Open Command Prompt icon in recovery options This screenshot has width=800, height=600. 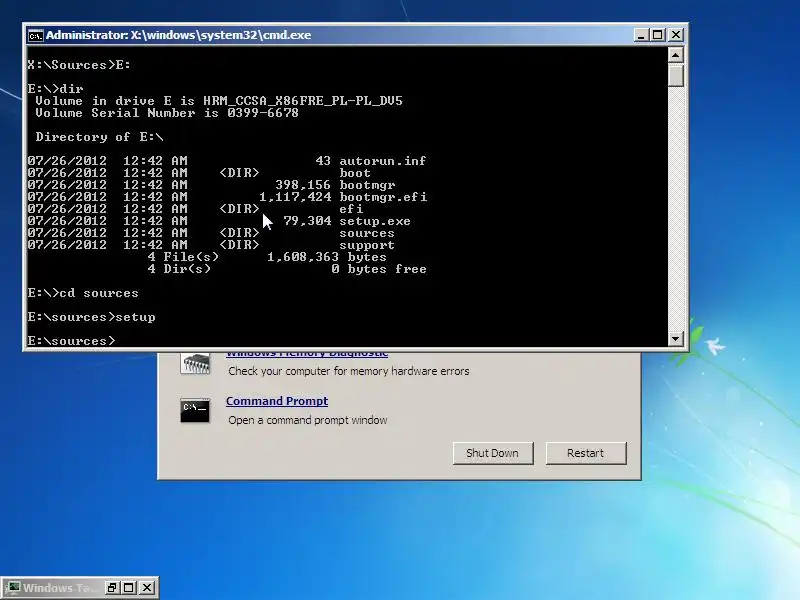[x=195, y=410]
